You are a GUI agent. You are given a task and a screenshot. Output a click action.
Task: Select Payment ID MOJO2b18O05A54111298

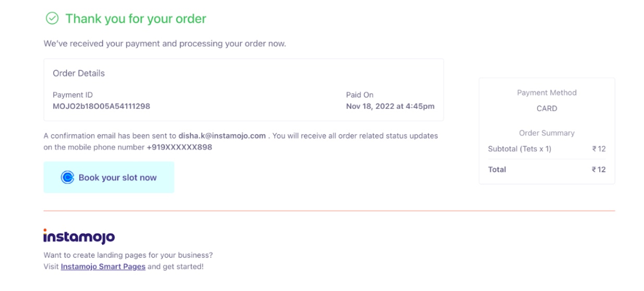point(101,106)
